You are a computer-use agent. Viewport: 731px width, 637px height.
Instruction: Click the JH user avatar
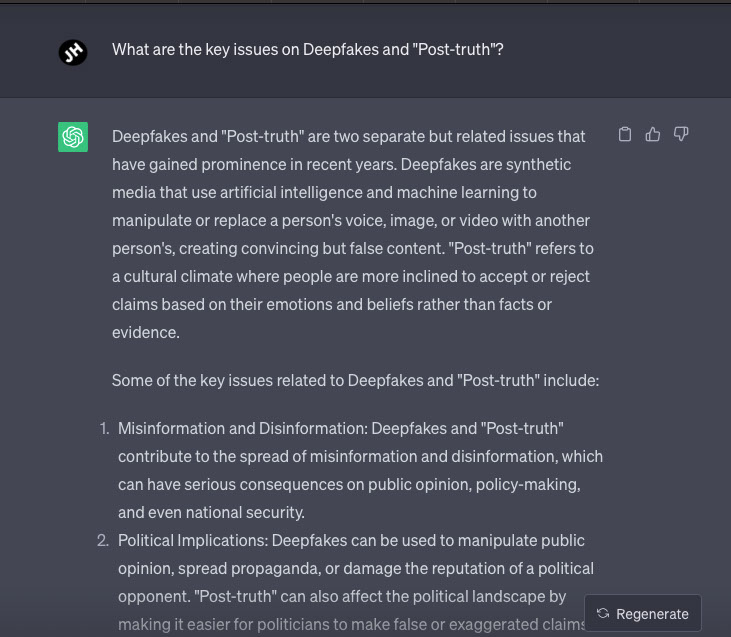(73, 52)
